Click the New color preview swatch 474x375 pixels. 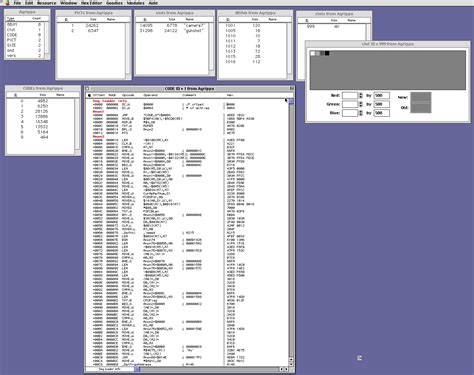point(421,97)
